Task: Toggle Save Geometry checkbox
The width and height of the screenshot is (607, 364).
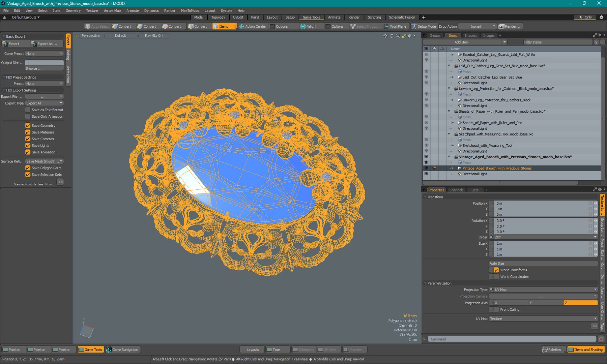Action: pyautogui.click(x=28, y=125)
